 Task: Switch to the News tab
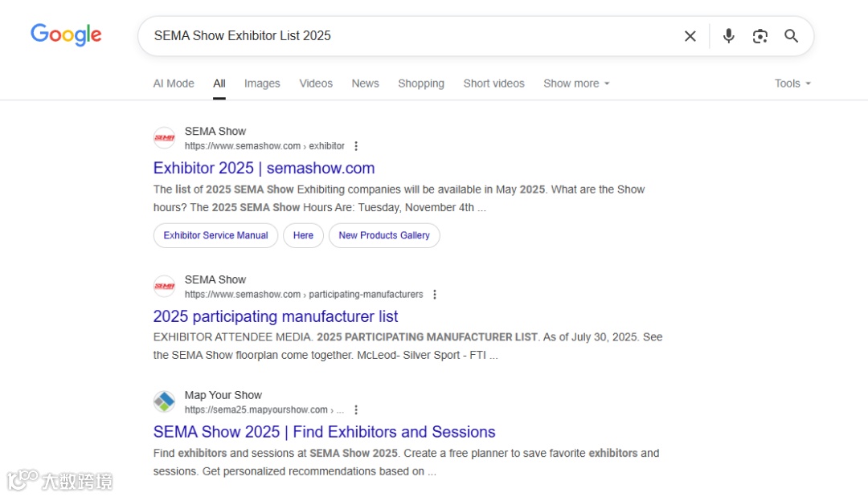[x=366, y=84]
